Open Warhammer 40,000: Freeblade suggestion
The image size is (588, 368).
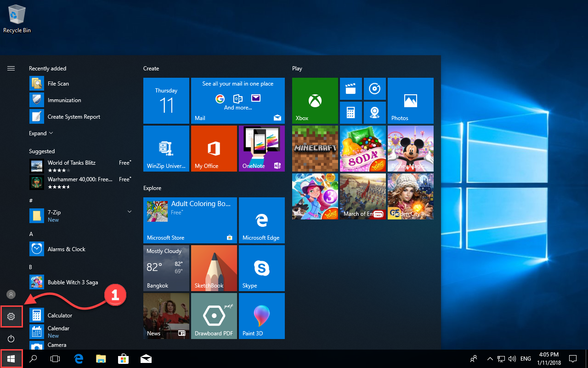coord(80,183)
